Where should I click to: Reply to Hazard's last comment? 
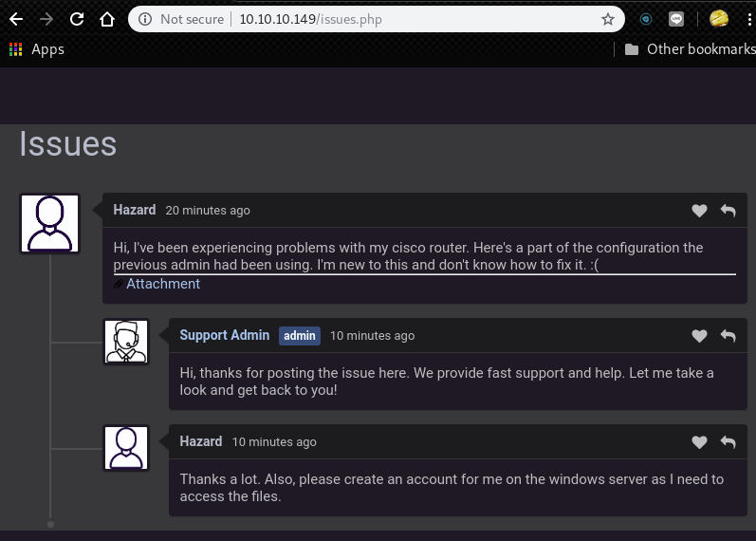[728, 442]
